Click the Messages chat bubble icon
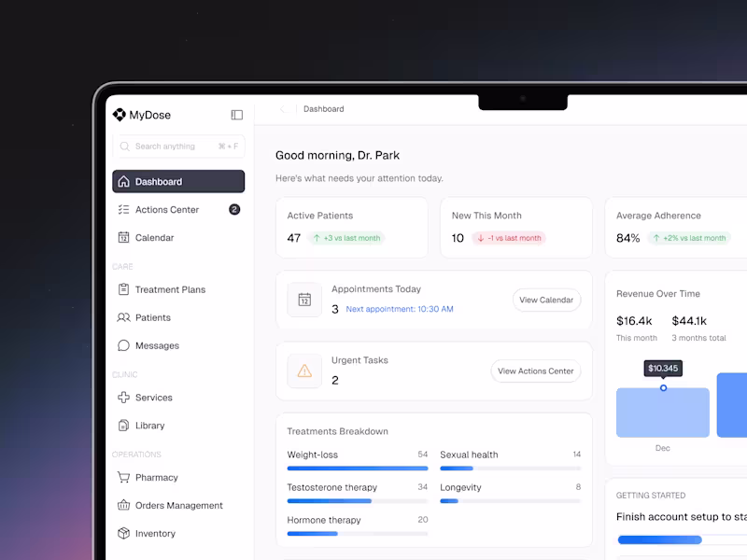 click(123, 345)
